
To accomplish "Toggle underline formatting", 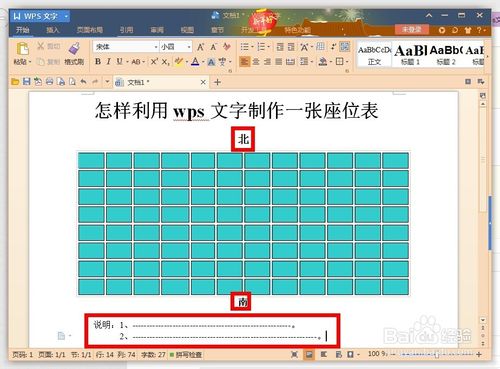I will [x=119, y=62].
